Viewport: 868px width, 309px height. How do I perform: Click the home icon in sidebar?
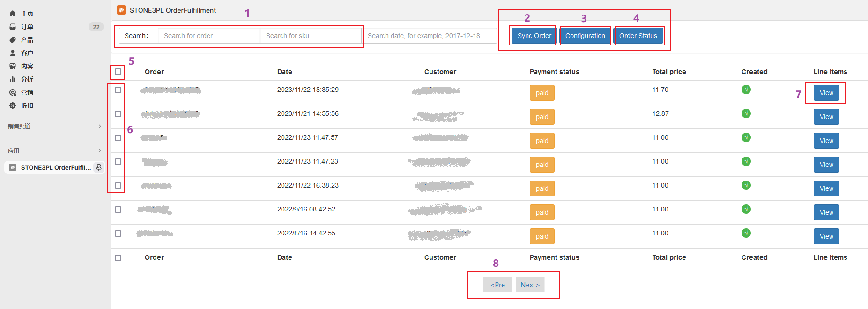tap(13, 14)
